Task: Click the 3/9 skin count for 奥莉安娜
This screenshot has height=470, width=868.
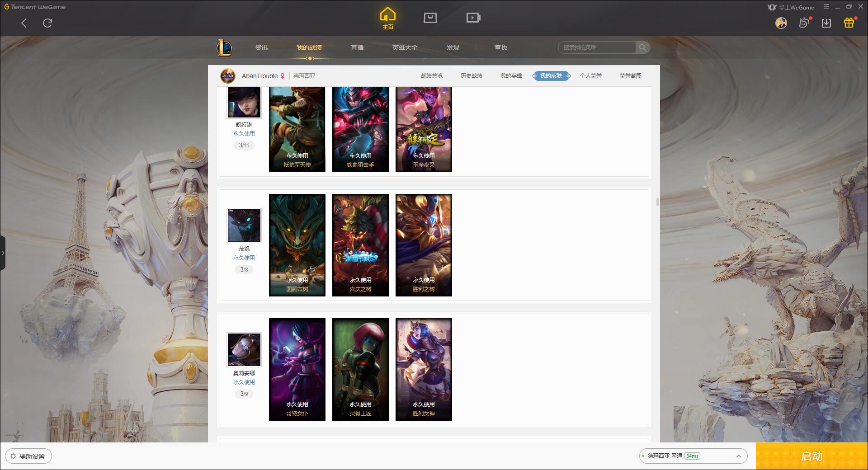Action: [x=244, y=394]
